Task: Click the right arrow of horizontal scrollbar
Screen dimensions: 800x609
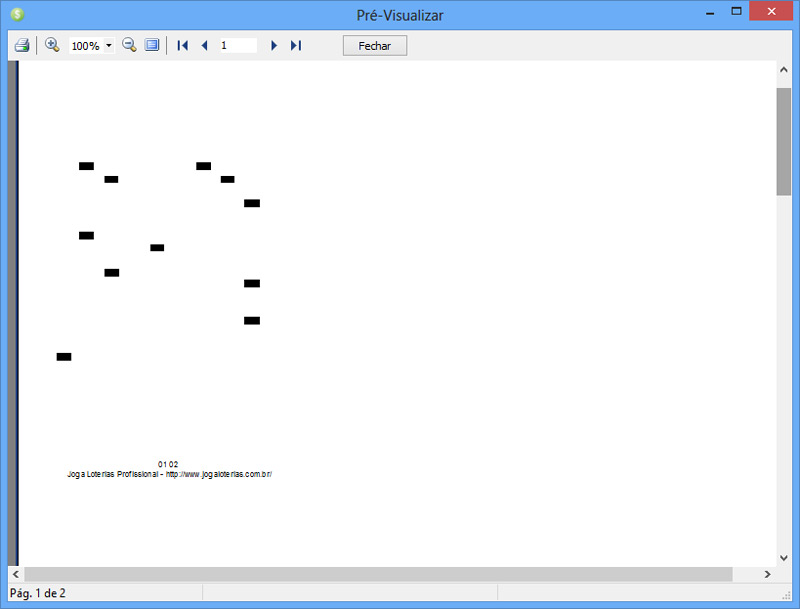Action: pos(767,574)
